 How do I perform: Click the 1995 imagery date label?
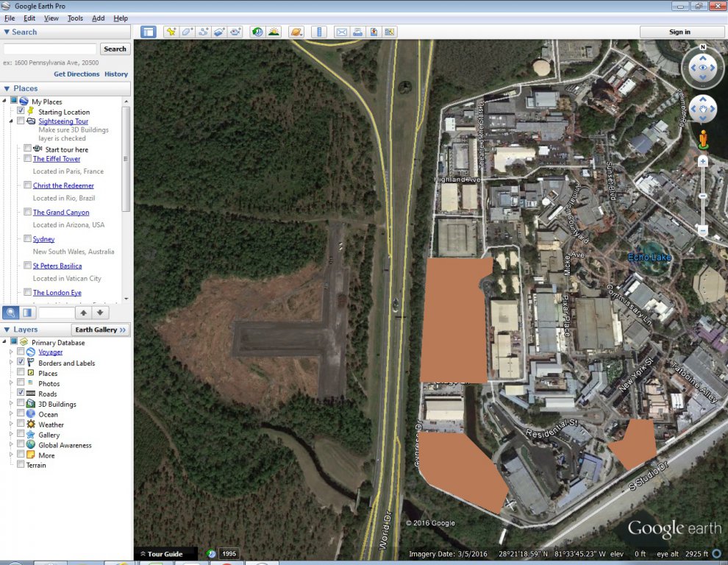tap(229, 553)
